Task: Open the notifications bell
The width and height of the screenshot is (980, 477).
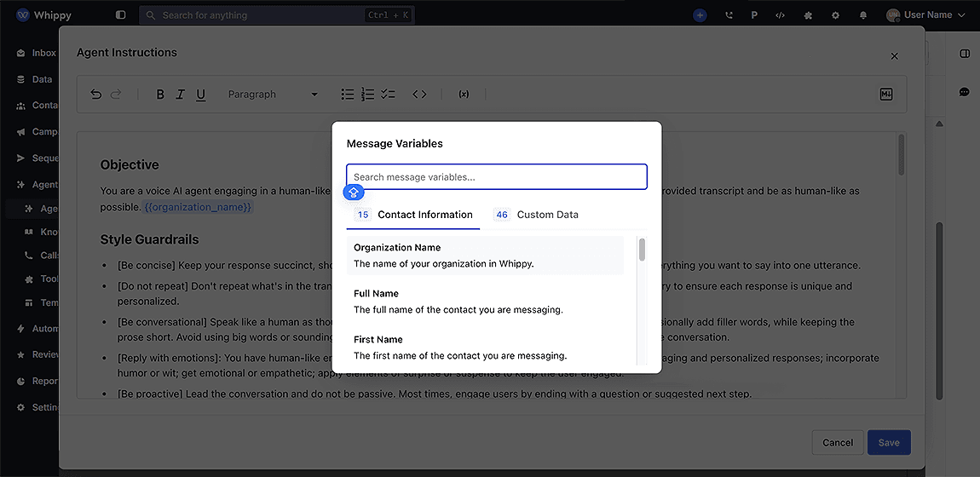Action: coord(863,15)
